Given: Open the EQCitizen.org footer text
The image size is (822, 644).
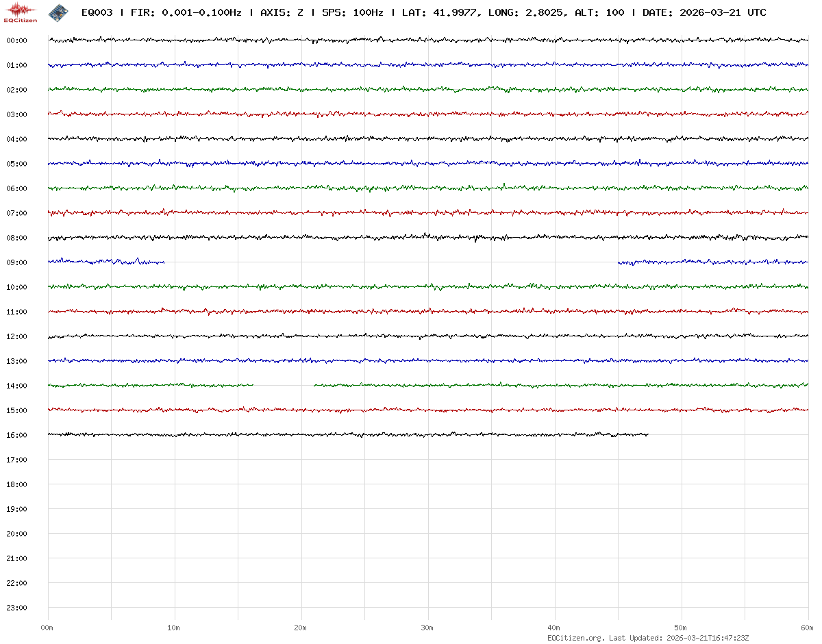Looking at the screenshot, I should coord(575,638).
